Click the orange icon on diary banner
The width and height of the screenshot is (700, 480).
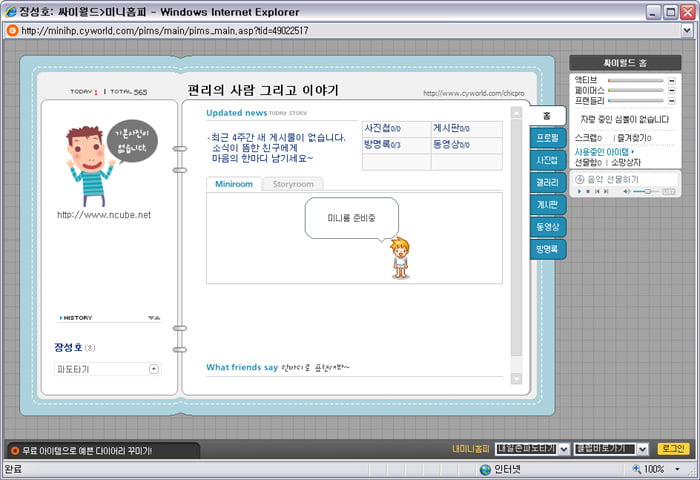pos(15,451)
